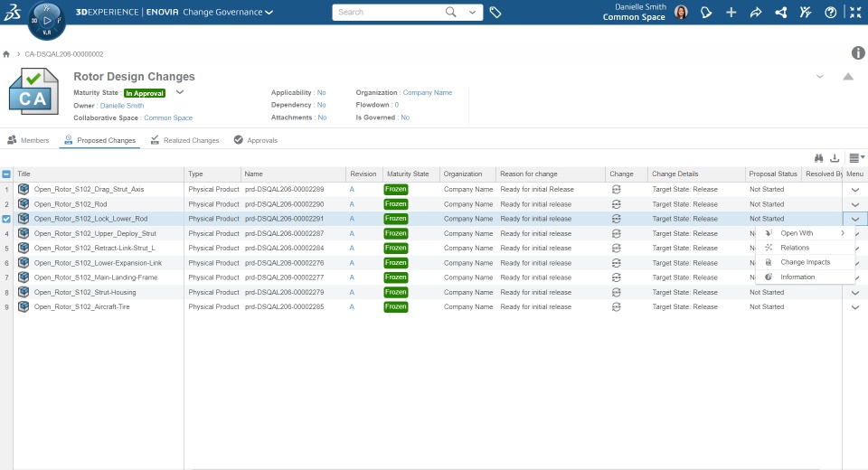868x470 pixels.
Task: Click the change icon for Open_Rotor_S102_Rod row
Action: pyautogui.click(x=616, y=204)
